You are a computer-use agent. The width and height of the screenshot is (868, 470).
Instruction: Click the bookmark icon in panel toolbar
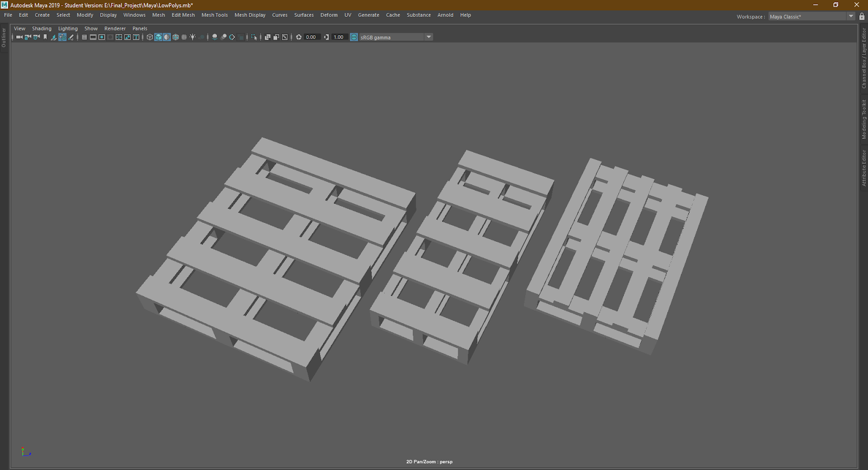point(45,37)
